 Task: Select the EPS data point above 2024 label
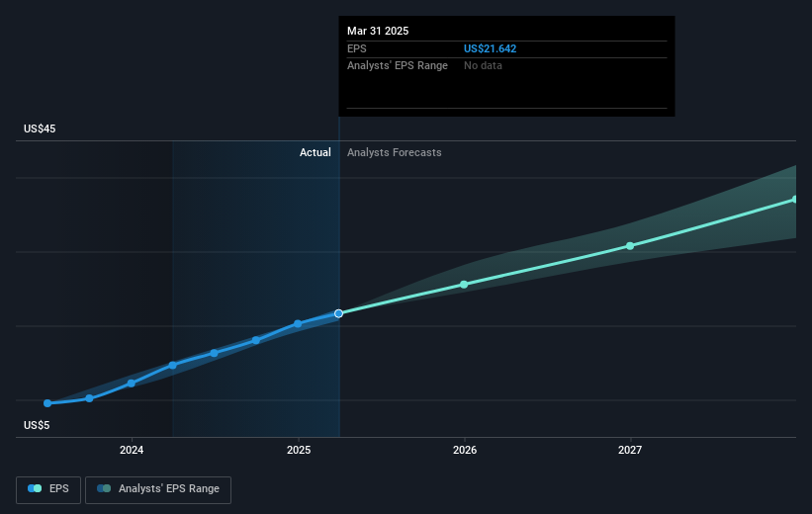[131, 384]
